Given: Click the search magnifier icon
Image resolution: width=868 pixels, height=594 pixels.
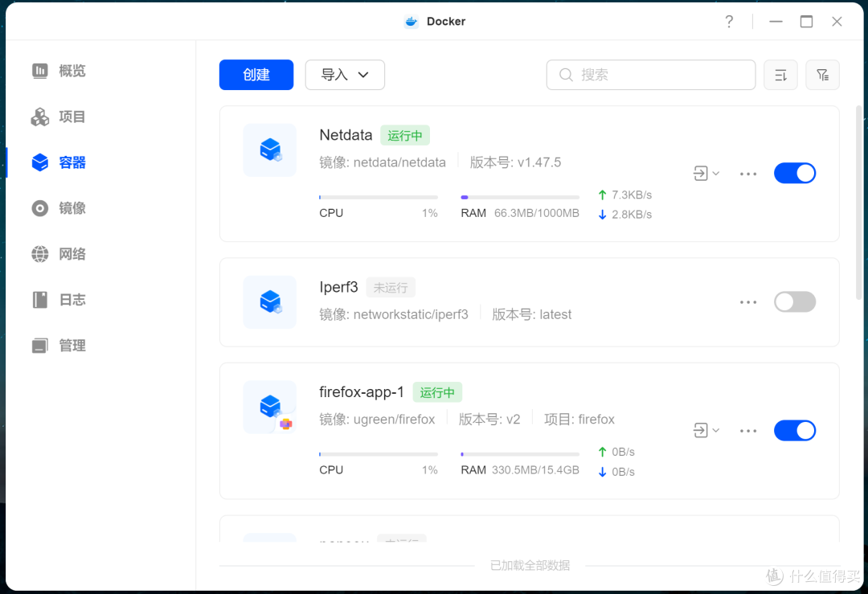Looking at the screenshot, I should pos(566,75).
